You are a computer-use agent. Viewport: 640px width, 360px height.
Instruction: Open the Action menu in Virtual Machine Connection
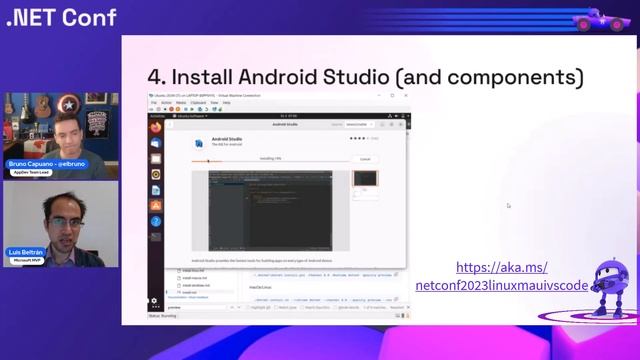(x=166, y=103)
